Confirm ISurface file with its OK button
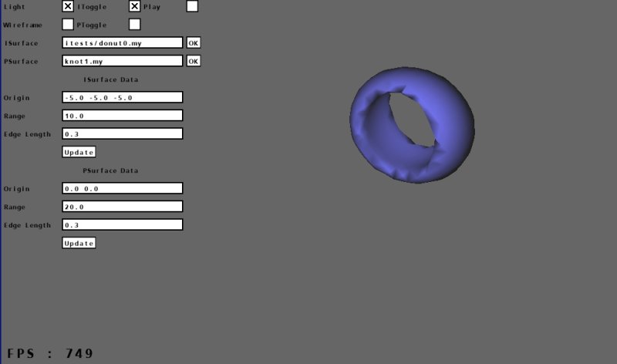 coord(194,42)
